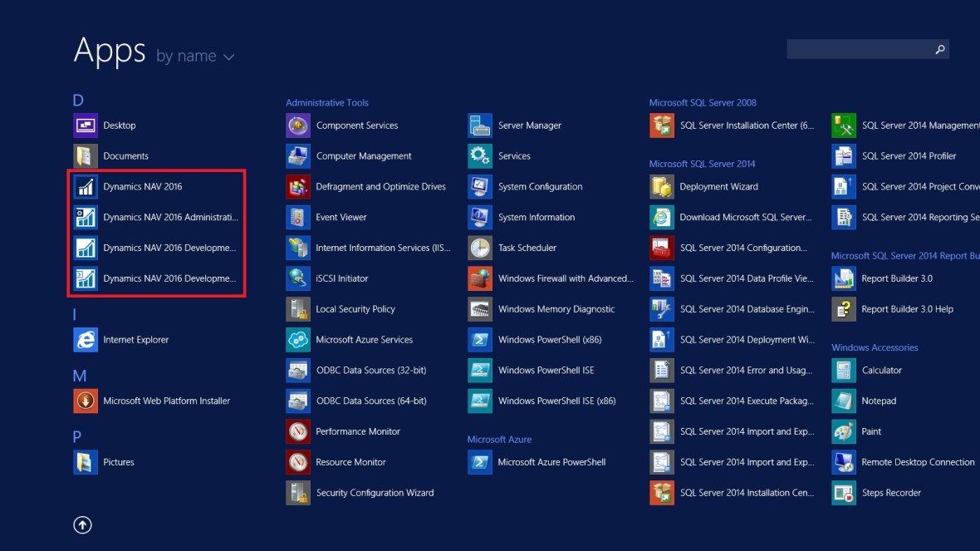Launch the Task Scheduler clock icon
Screen dimensions: 980x551
coord(480,248)
